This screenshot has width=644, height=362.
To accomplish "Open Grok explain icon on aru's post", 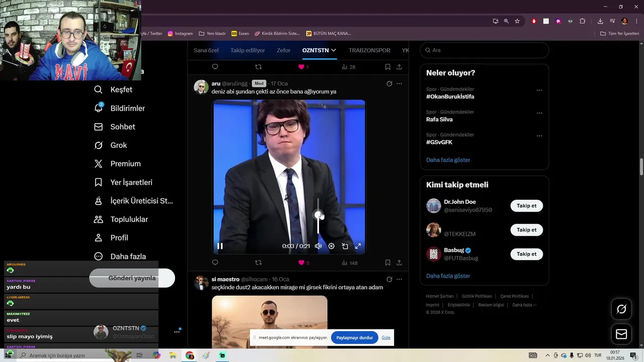I will pos(389,83).
